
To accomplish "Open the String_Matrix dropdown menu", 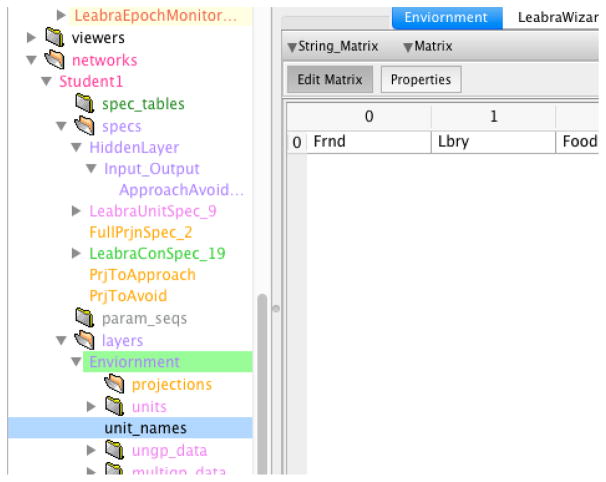I will pyautogui.click(x=324, y=46).
